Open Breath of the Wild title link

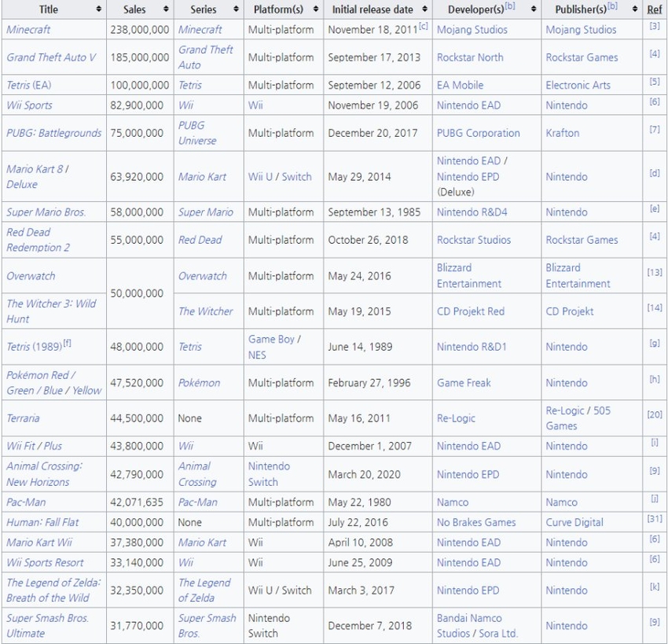[53, 591]
